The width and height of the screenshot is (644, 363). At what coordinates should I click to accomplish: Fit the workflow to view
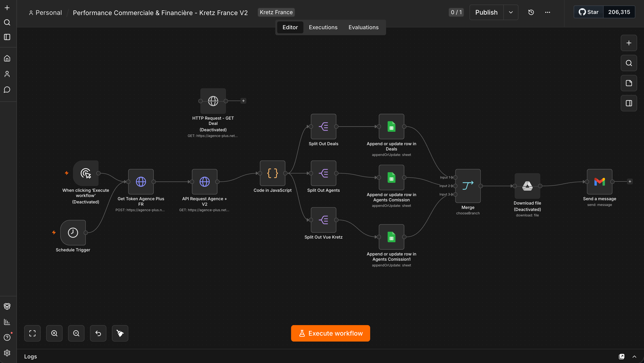pyautogui.click(x=32, y=333)
